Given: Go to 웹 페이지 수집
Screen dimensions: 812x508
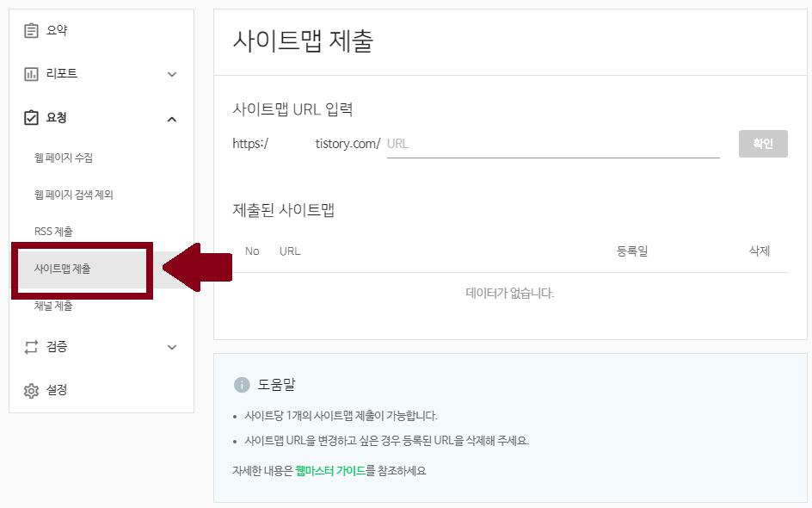Looking at the screenshot, I should [x=63, y=158].
